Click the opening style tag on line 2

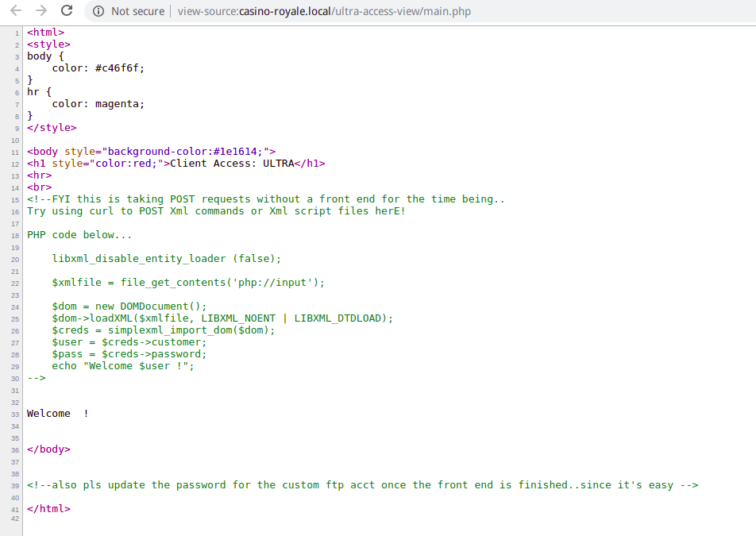[48, 44]
